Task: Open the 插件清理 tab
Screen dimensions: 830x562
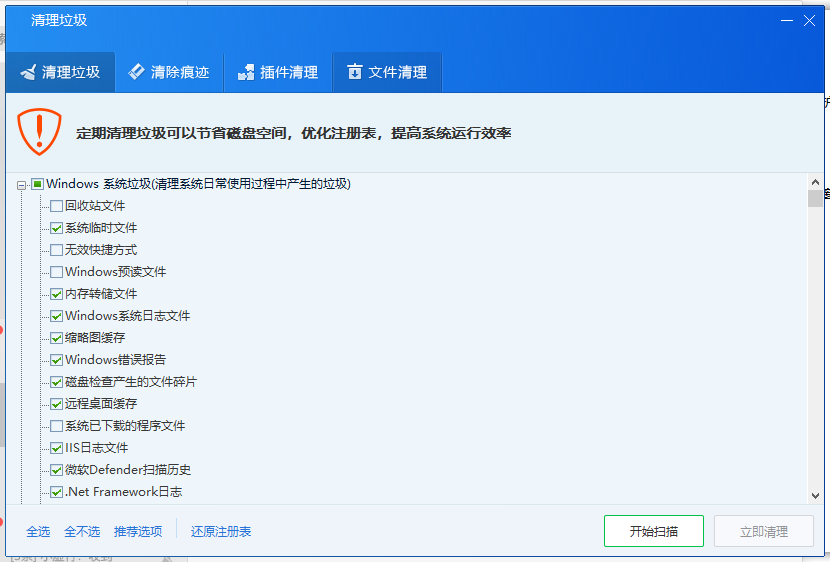Action: (x=278, y=72)
